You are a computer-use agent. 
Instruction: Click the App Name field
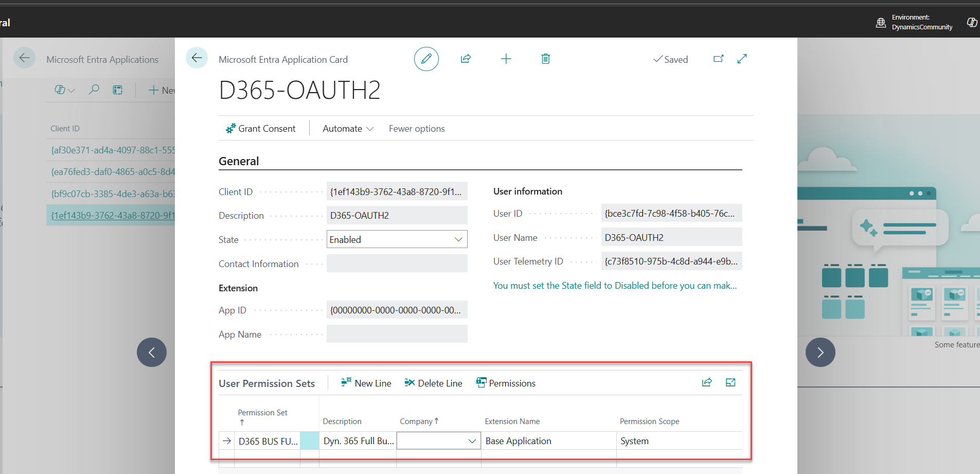pos(397,334)
